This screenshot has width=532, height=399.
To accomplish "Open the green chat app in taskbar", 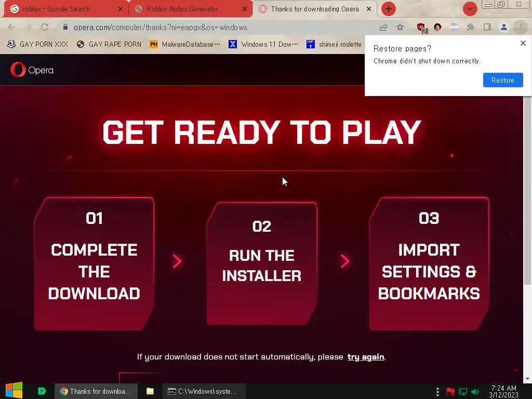I will pos(42,391).
